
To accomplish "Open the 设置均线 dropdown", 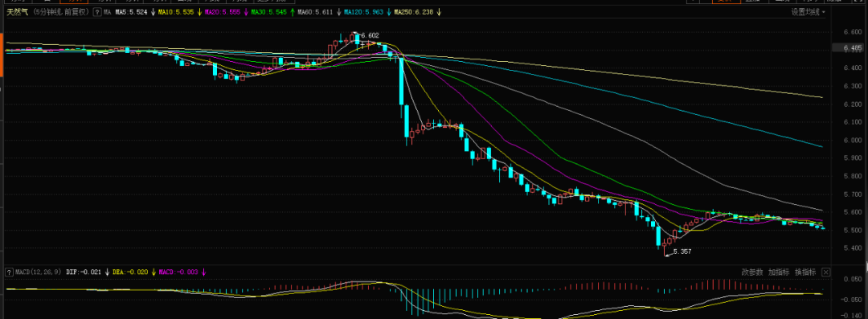I will [808, 11].
